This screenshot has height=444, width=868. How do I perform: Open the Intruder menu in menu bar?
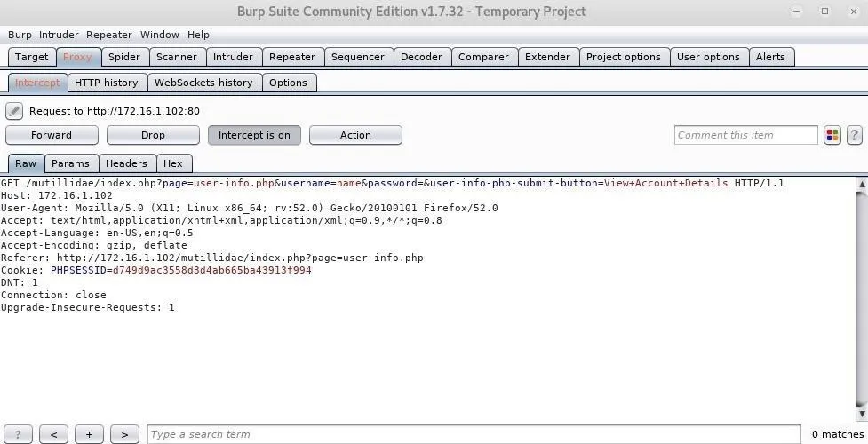(x=59, y=35)
